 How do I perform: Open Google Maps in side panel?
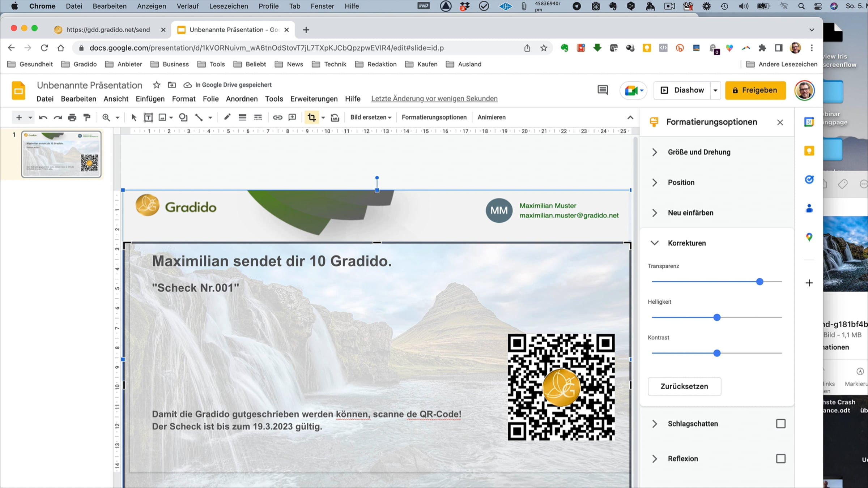809,237
